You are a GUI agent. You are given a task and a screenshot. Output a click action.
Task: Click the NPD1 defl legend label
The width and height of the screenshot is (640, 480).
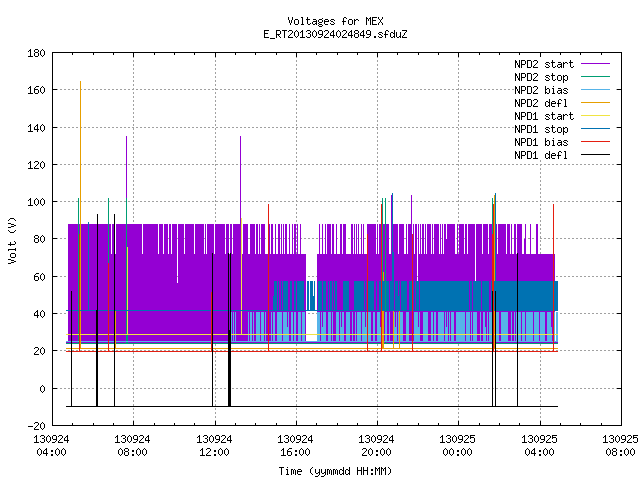pyautogui.click(x=541, y=156)
